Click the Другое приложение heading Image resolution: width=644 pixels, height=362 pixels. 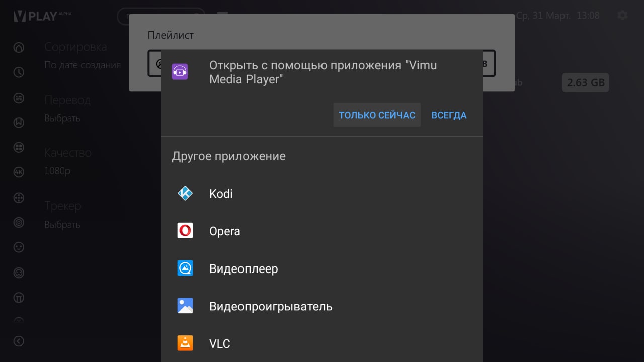click(x=229, y=156)
